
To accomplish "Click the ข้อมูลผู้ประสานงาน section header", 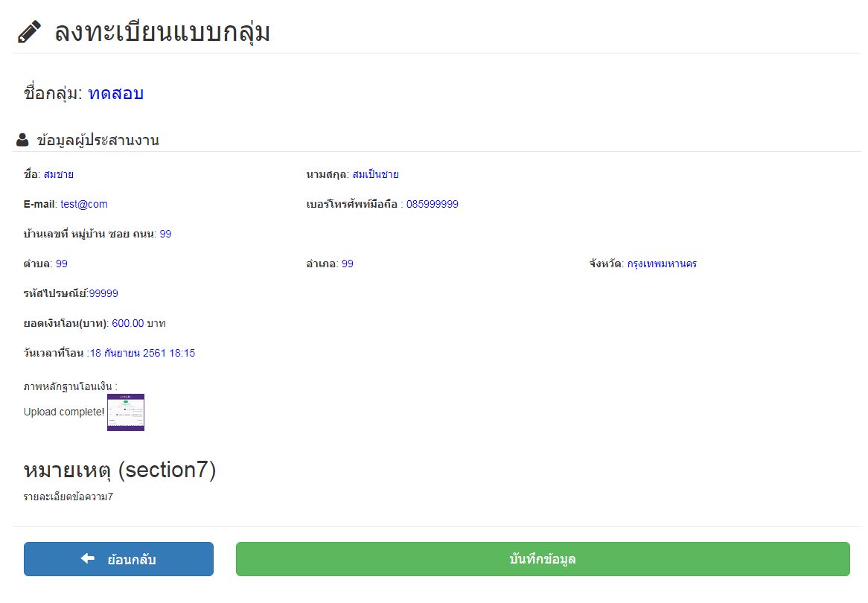I will (x=98, y=140).
